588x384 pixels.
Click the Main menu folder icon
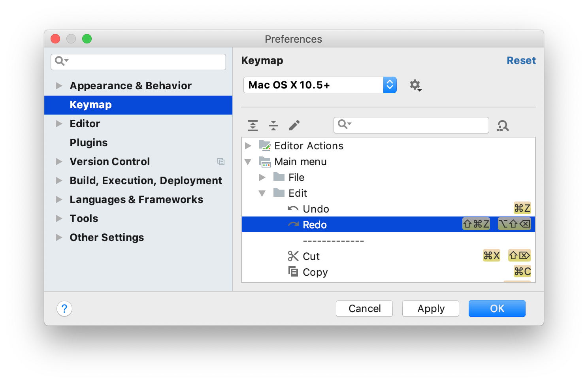point(265,162)
